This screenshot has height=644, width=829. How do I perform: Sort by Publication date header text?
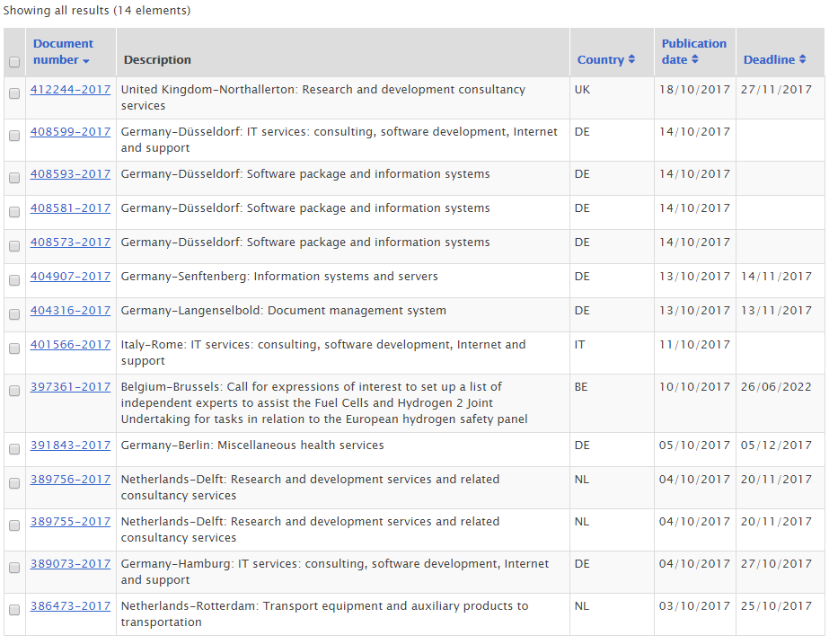pyautogui.click(x=693, y=44)
